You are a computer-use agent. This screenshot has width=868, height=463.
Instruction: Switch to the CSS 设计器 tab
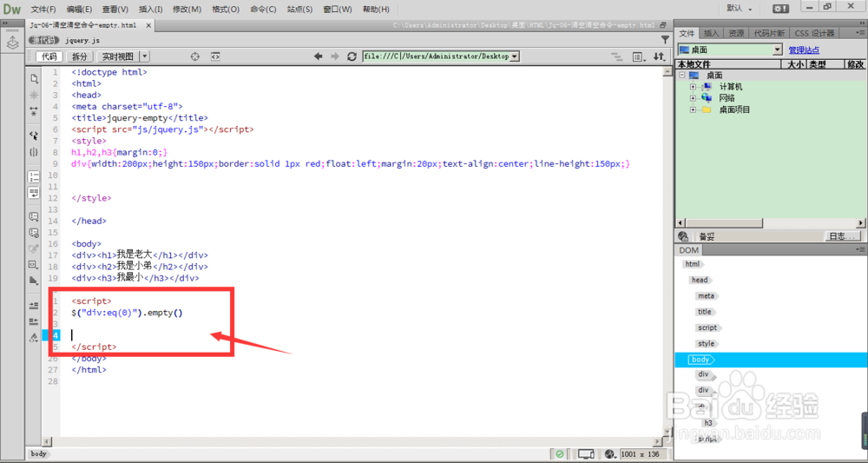pos(815,33)
